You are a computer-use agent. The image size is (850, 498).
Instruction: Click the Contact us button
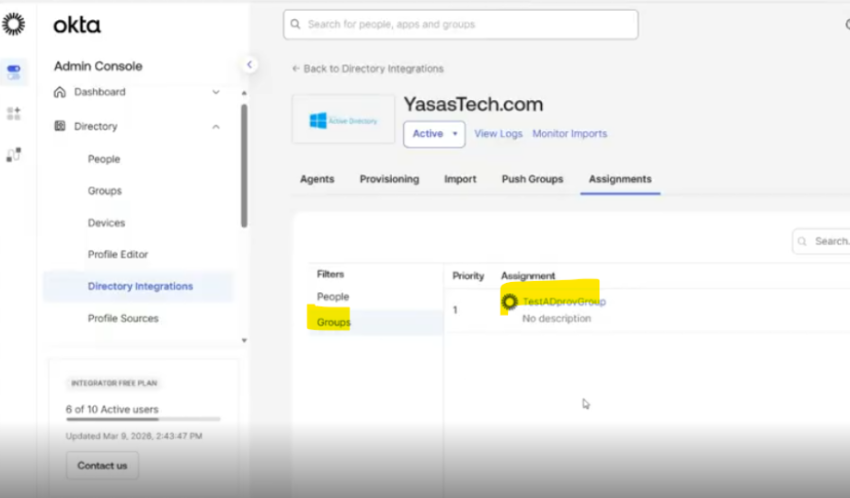[102, 465]
